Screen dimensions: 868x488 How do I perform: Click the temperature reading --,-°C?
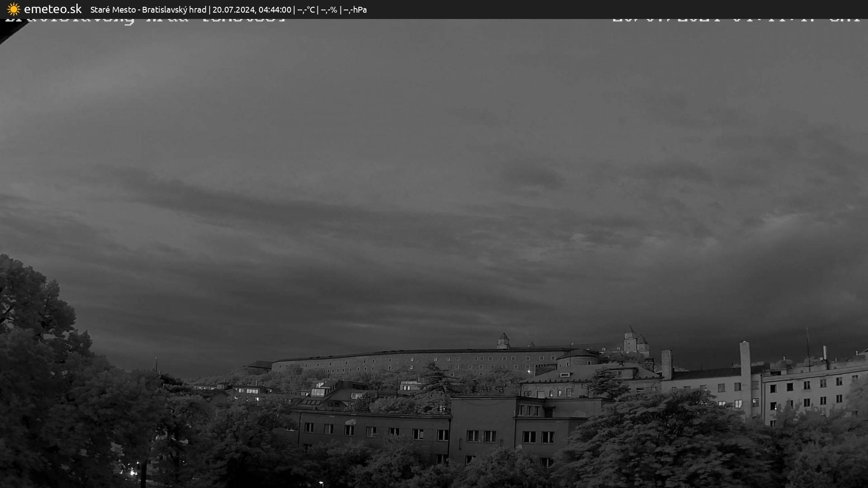click(306, 9)
